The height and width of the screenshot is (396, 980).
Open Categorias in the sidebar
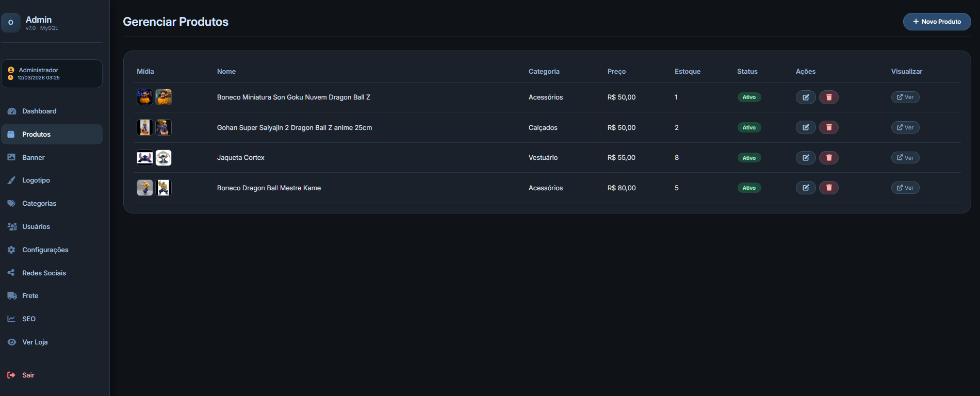click(39, 204)
